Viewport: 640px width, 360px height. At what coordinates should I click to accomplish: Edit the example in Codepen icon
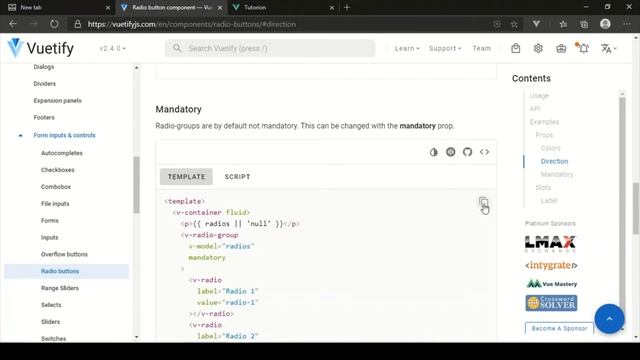pos(450,152)
